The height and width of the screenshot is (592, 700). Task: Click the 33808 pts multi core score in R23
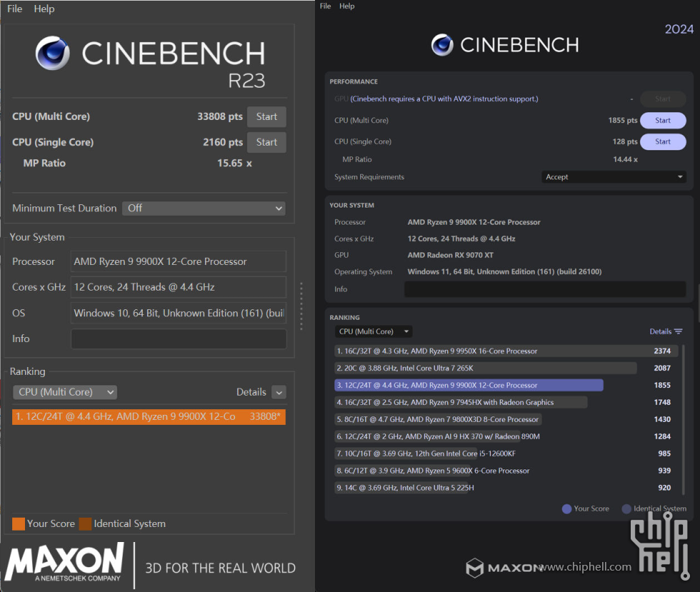tap(220, 116)
